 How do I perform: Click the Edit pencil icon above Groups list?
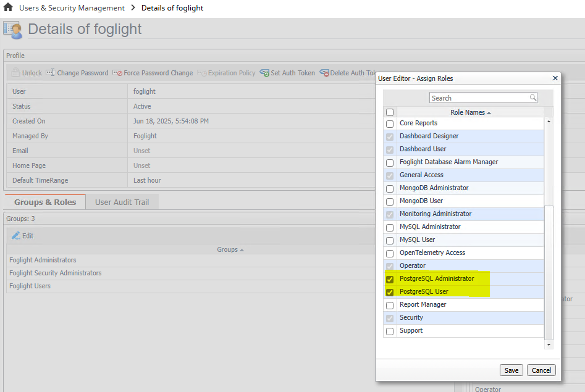point(17,235)
